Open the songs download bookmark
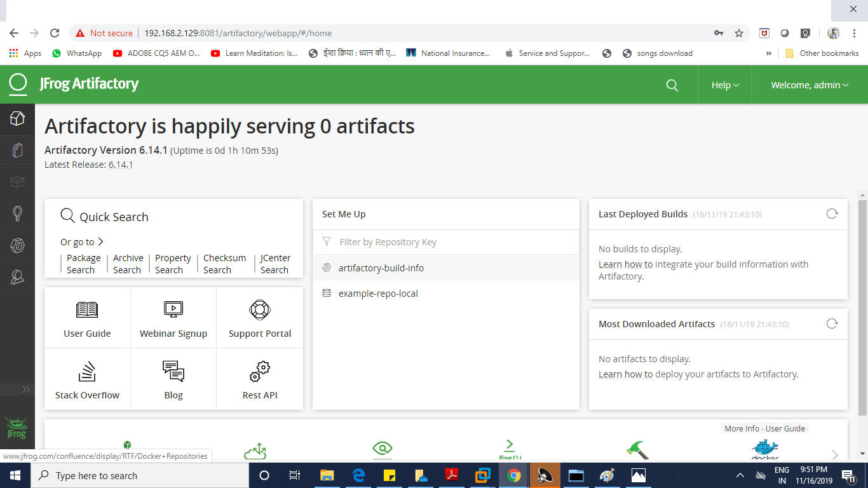868x488 pixels. [658, 53]
